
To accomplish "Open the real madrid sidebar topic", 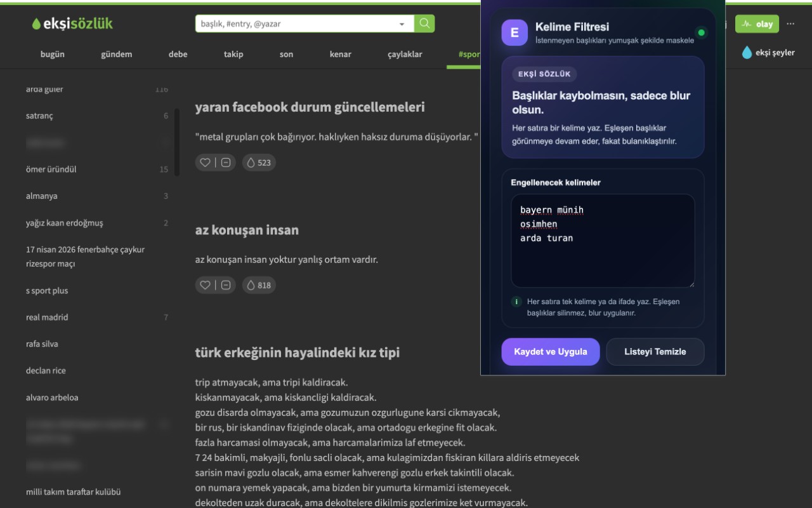I will 97,317.
